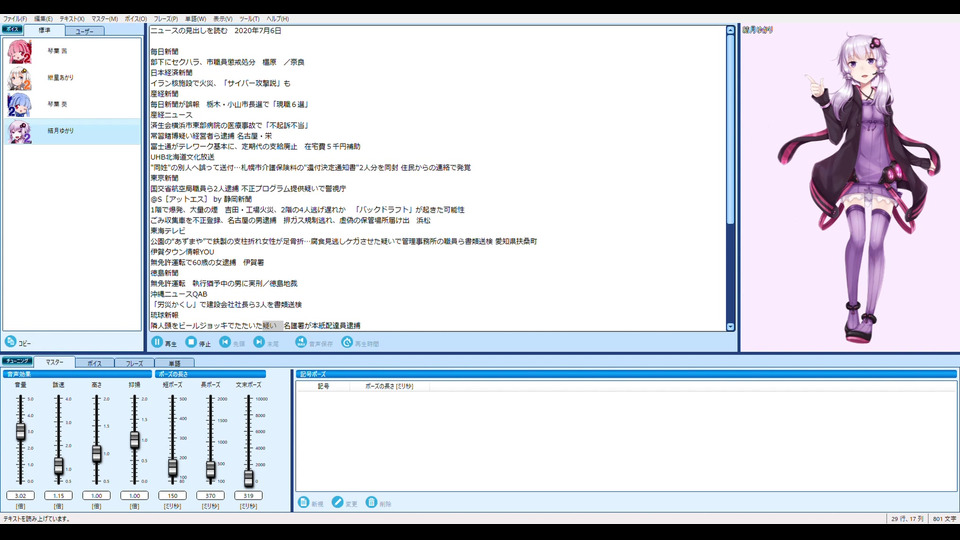Select the マスター tuning tab
Viewport: 960px width, 540px height.
(x=54, y=362)
